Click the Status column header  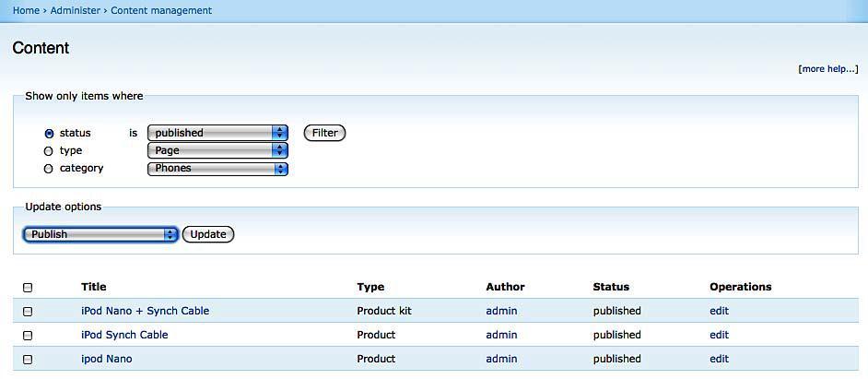(x=611, y=287)
